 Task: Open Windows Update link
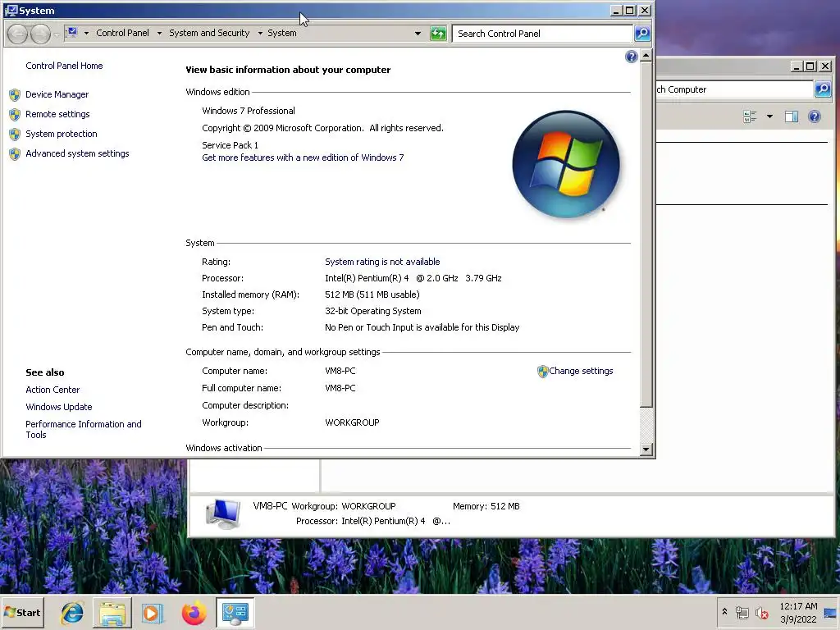point(59,407)
